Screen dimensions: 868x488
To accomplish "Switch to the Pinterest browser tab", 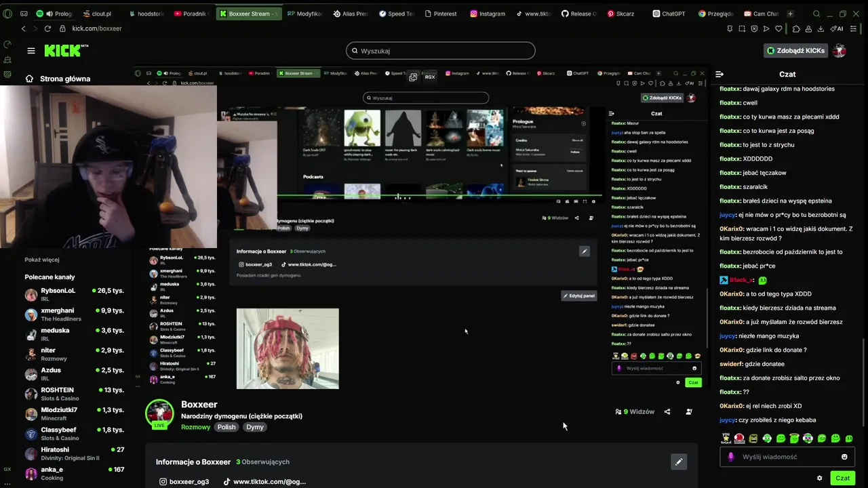I will coord(440,14).
